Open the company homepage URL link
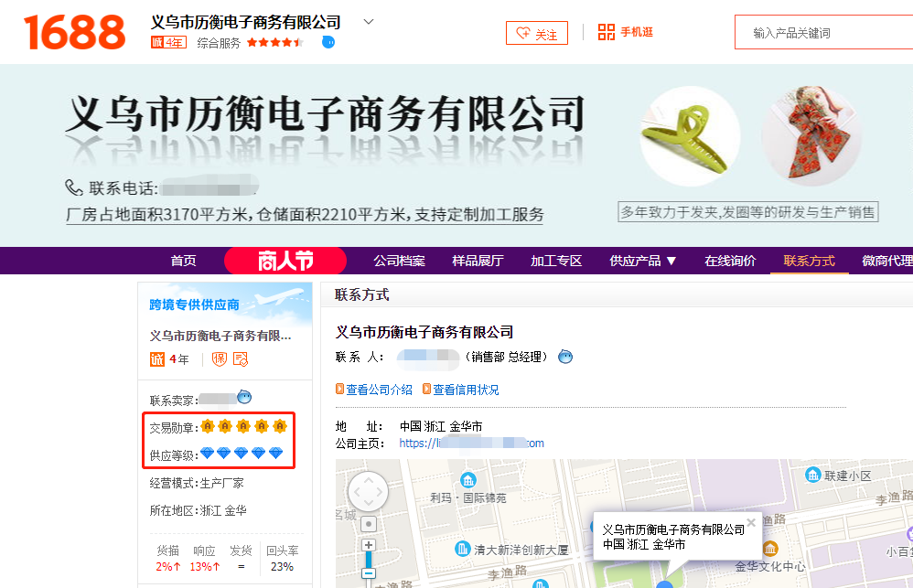The image size is (913, 588). [x=472, y=443]
